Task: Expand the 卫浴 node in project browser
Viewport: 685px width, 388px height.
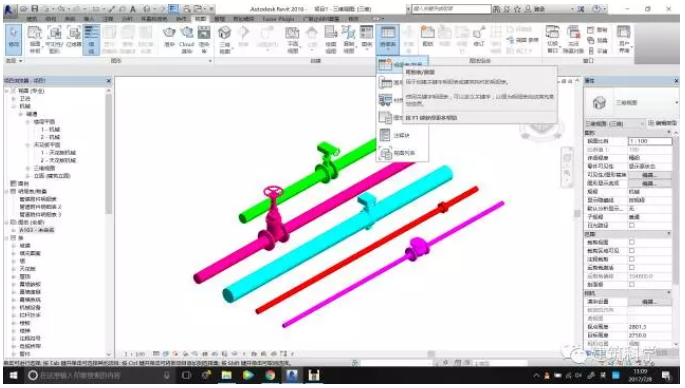Action: click(14, 99)
